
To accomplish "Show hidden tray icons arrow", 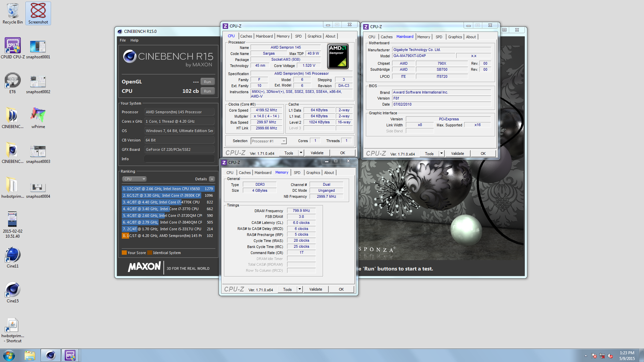I will 586,356.
